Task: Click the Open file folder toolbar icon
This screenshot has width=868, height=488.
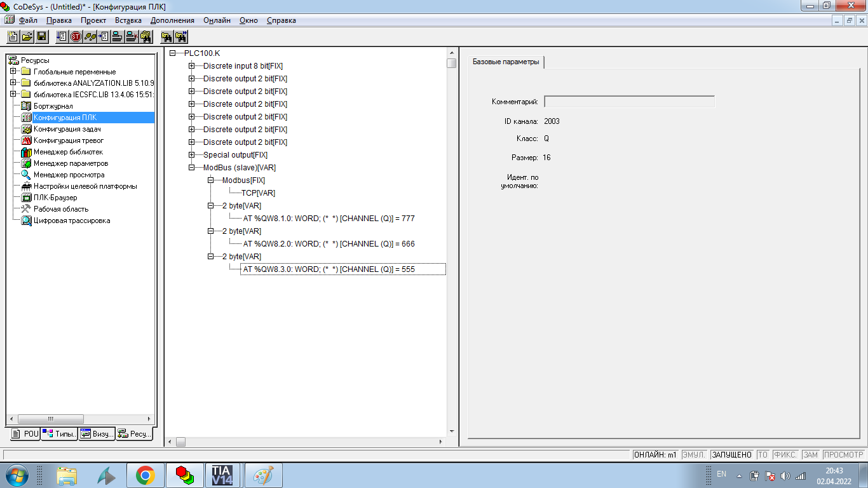Action: tap(27, 37)
